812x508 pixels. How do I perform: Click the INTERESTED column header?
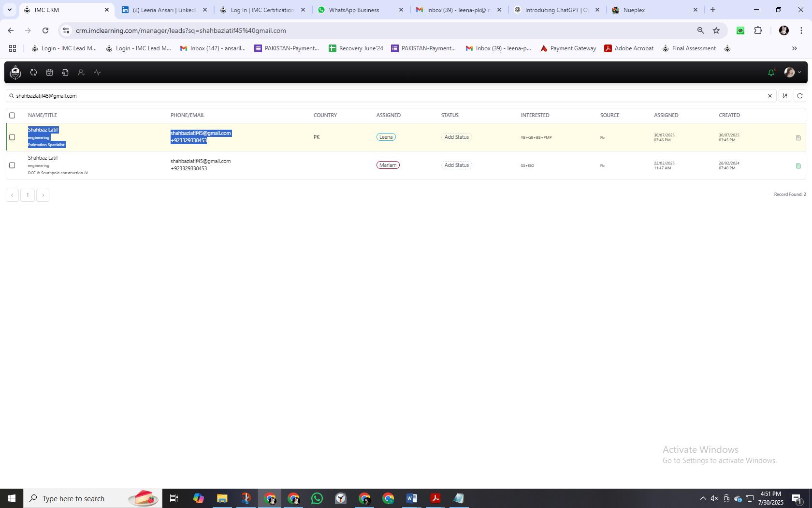[535, 115]
